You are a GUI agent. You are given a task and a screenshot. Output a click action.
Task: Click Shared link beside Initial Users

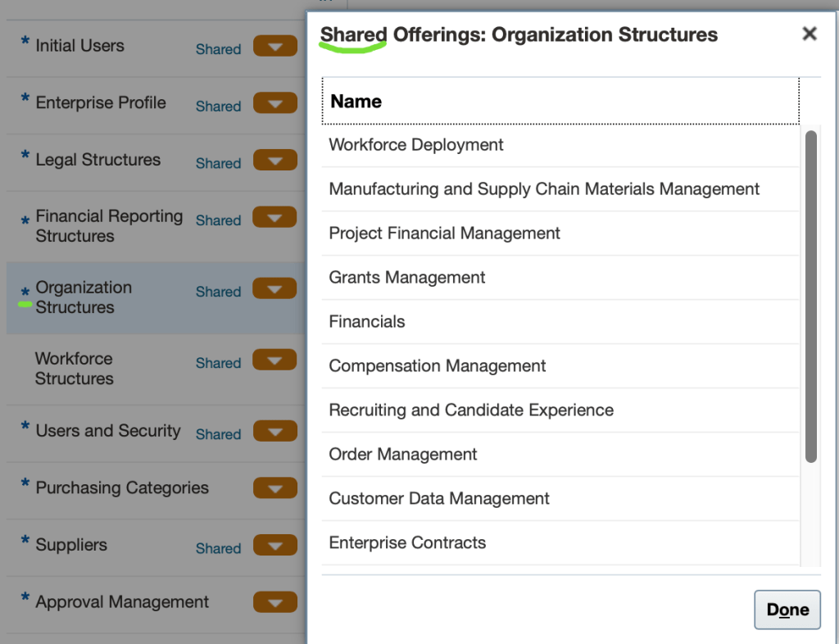(x=218, y=49)
